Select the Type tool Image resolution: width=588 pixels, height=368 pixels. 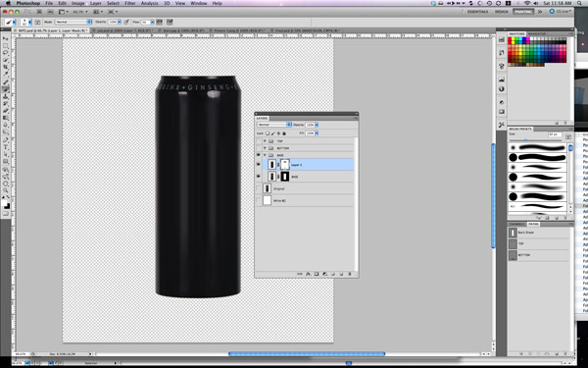(x=6, y=147)
